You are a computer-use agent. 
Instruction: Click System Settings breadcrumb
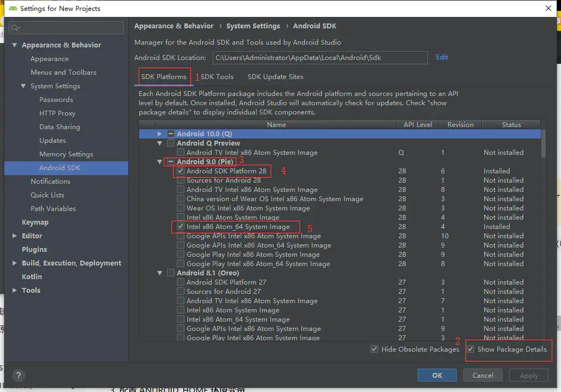(x=253, y=26)
